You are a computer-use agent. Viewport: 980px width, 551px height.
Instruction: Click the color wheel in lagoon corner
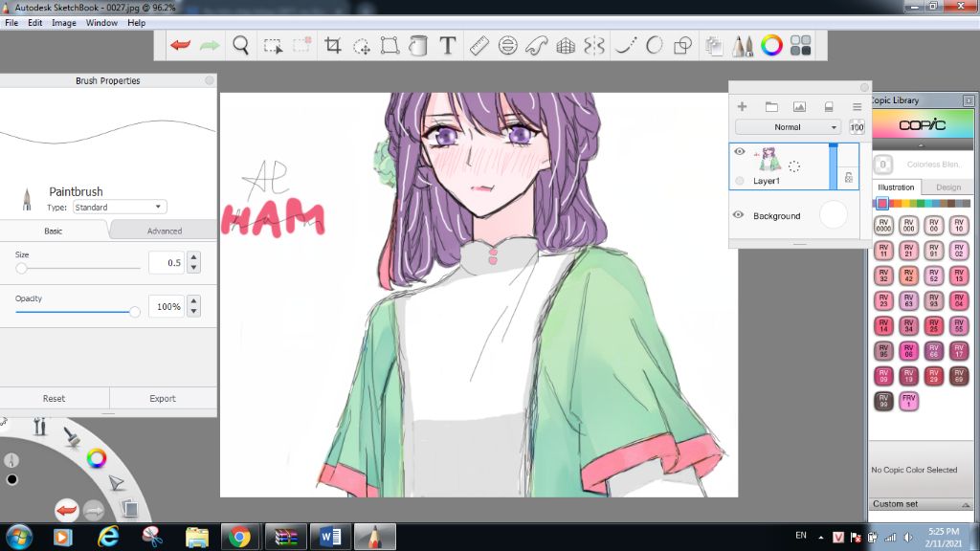click(97, 458)
